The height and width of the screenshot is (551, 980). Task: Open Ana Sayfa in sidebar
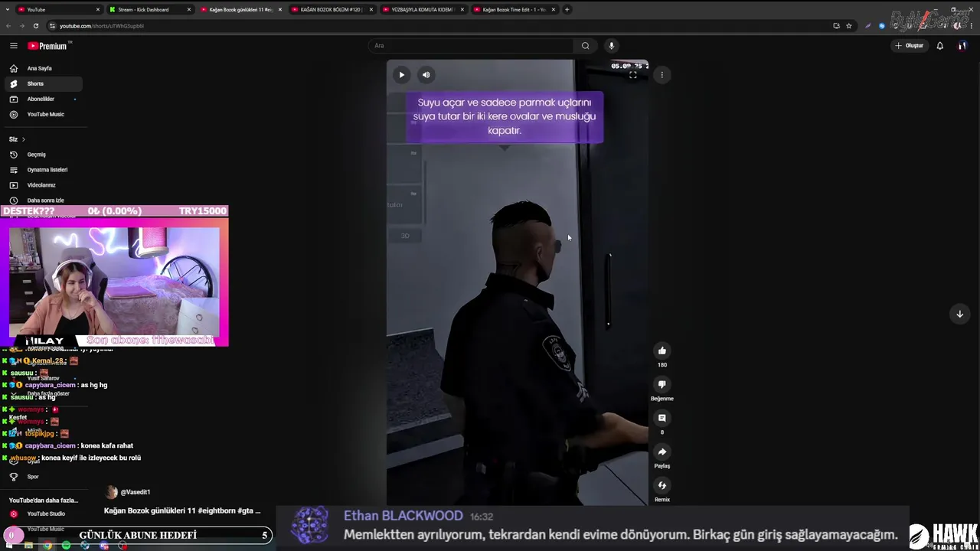coord(42,68)
